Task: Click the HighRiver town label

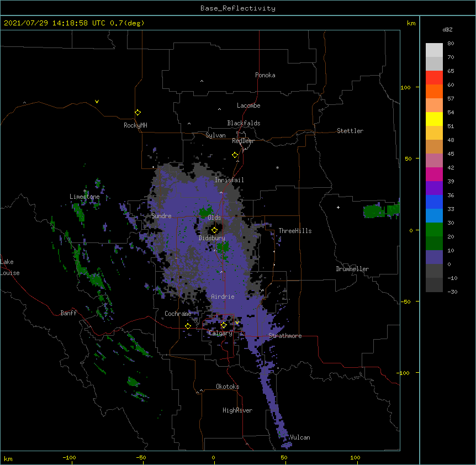Action: [x=237, y=410]
